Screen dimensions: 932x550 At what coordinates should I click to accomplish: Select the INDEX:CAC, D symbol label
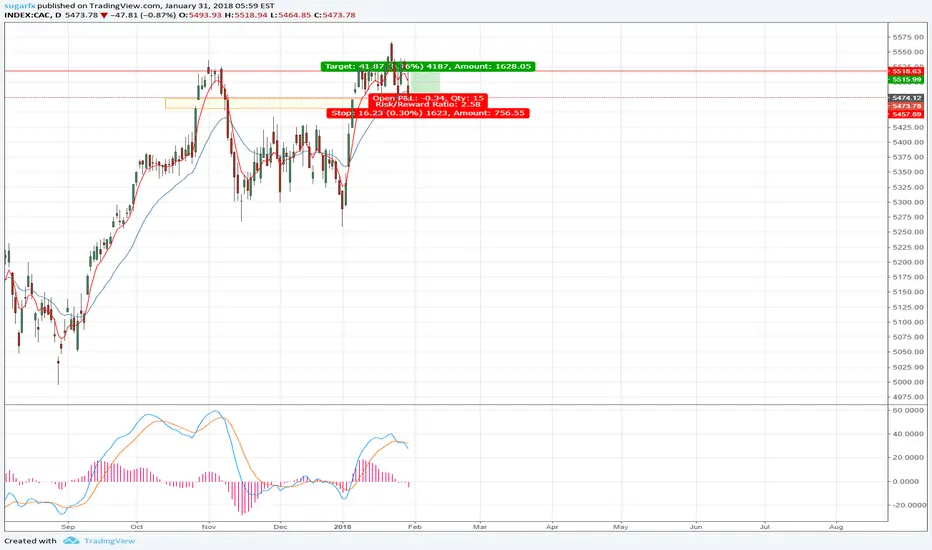click(x=33, y=15)
